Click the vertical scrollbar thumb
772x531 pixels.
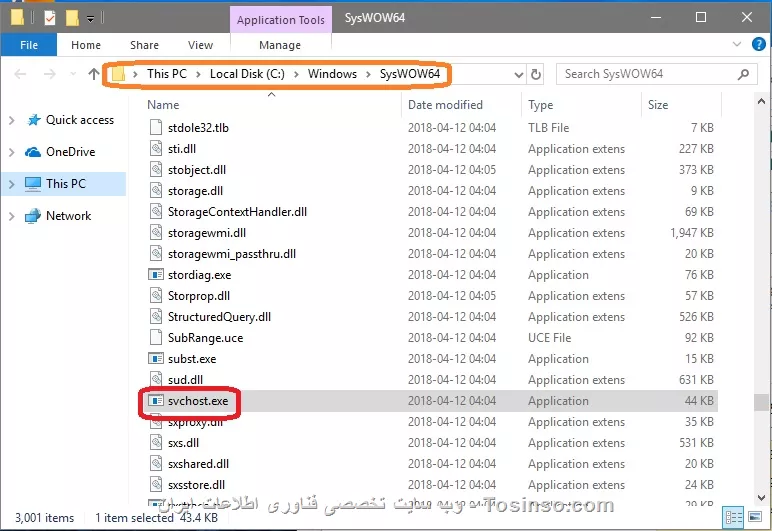click(x=761, y=402)
